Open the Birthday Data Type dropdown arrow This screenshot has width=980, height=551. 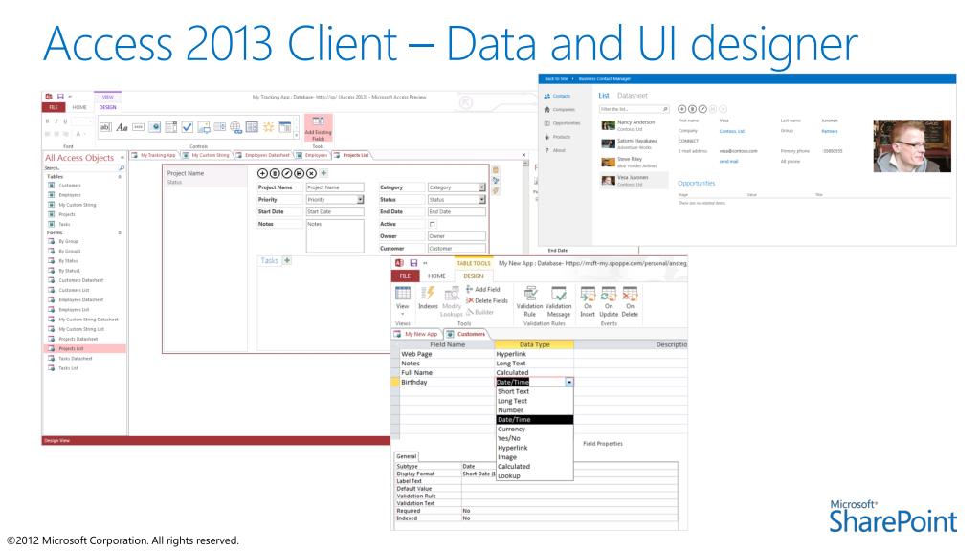(568, 382)
